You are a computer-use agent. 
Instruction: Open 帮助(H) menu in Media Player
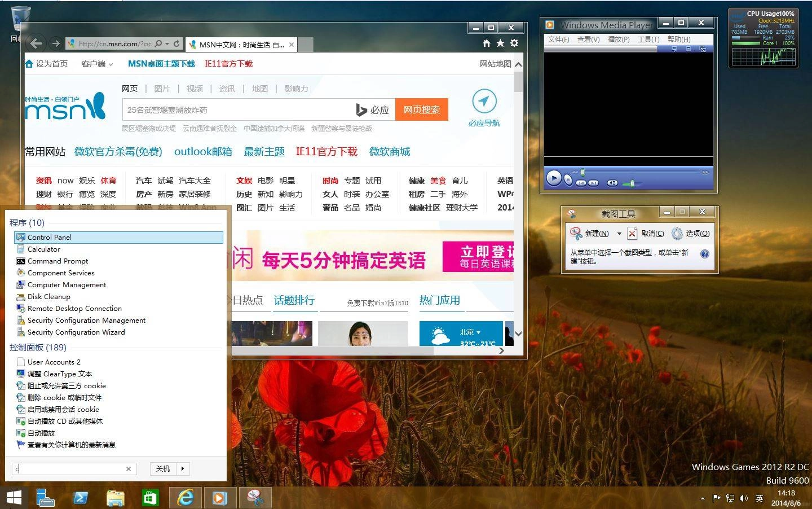coord(679,40)
